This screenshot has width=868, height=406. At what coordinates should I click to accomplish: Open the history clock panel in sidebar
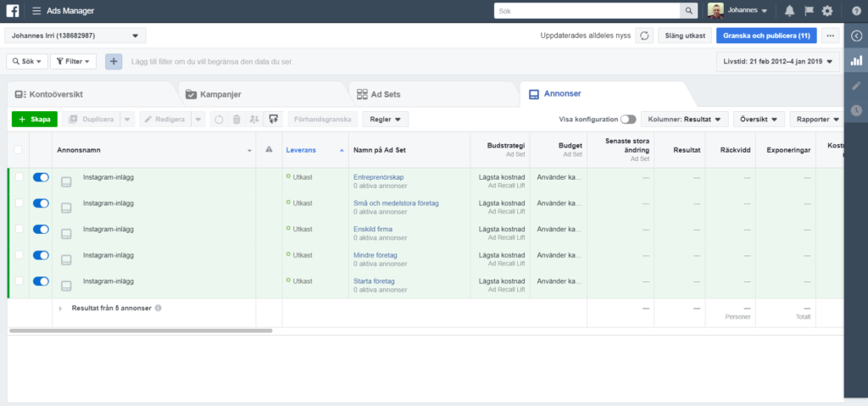click(x=856, y=110)
